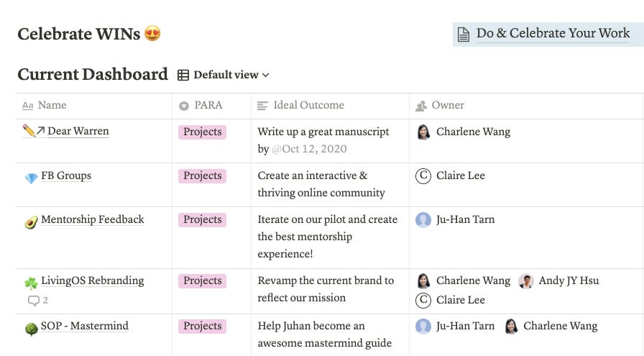Viewport: 644px width, 356px height.
Task: Click the gem icon next to FB Groups
Action: (x=31, y=178)
